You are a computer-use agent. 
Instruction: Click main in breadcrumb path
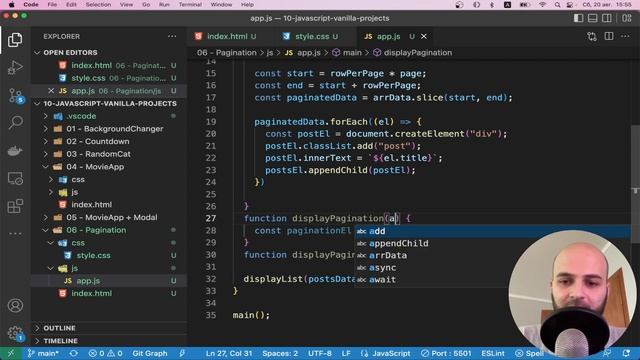click(352, 53)
